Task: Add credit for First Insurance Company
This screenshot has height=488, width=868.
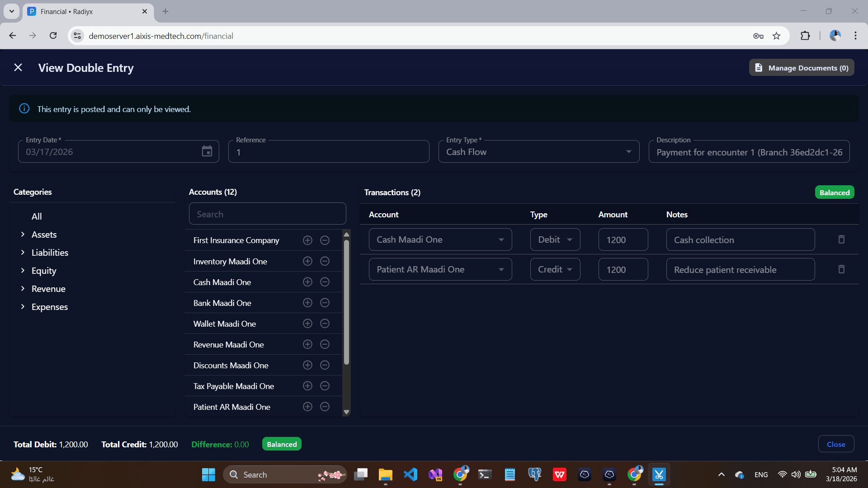Action: coord(325,240)
